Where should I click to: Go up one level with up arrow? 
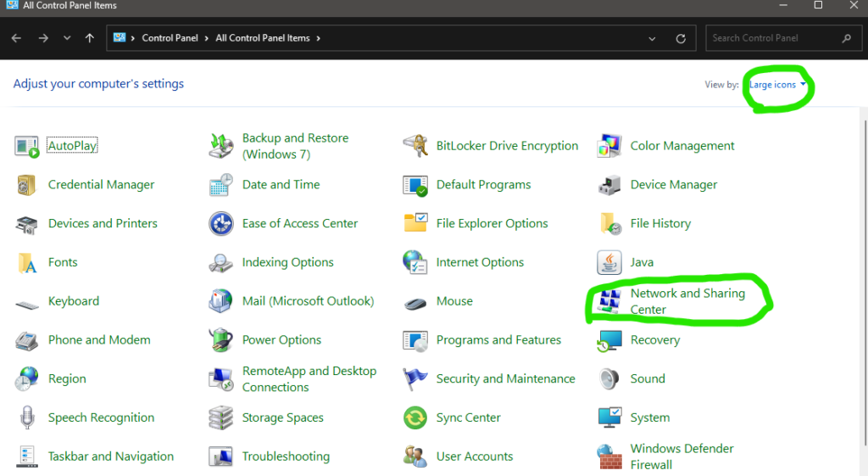pyautogui.click(x=90, y=38)
